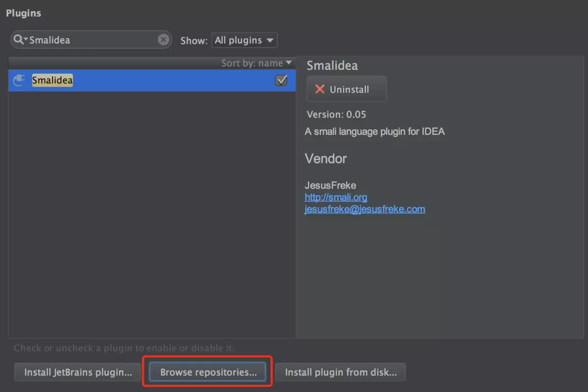Click Browse repositories button
Screen dimensions: 588x392
[207, 372]
